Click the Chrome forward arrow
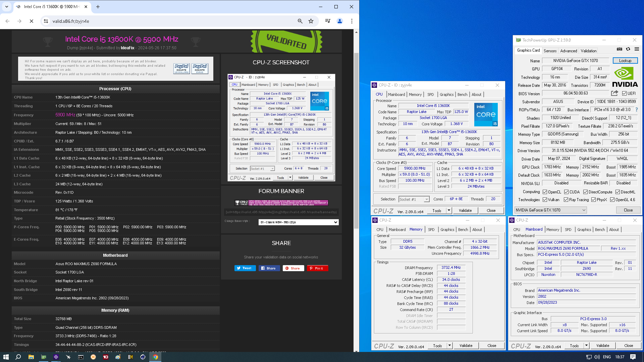This screenshot has height=362, width=644. coord(19,21)
